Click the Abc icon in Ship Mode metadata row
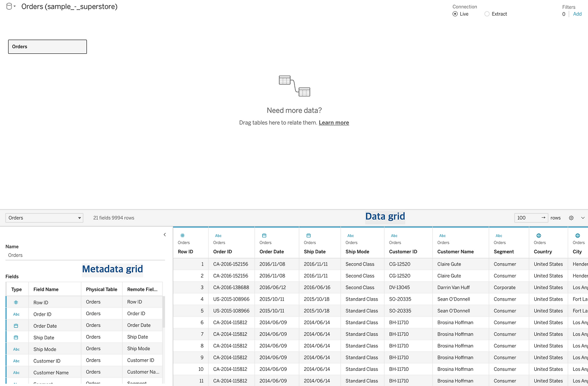 (17, 349)
